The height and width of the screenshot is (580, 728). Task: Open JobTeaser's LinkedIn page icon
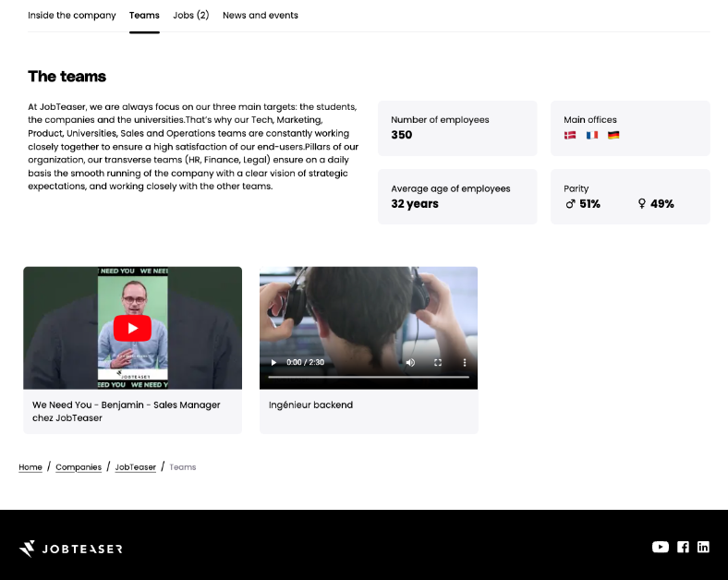coord(703,547)
